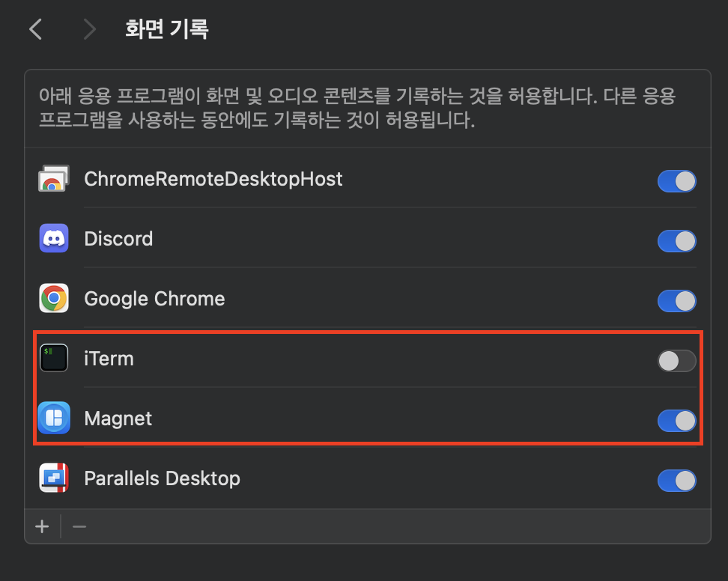Select the Magnet row label
Image resolution: width=728 pixels, height=581 pixels.
(x=118, y=419)
